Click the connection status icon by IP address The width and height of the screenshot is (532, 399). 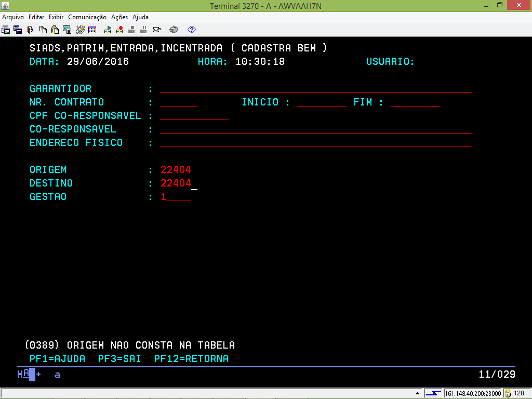click(433, 393)
